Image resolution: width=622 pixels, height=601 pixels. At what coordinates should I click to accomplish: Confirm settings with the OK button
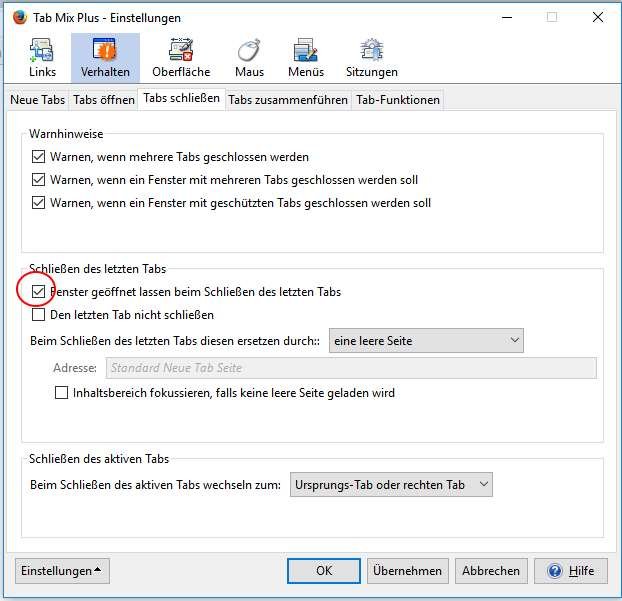click(x=324, y=571)
